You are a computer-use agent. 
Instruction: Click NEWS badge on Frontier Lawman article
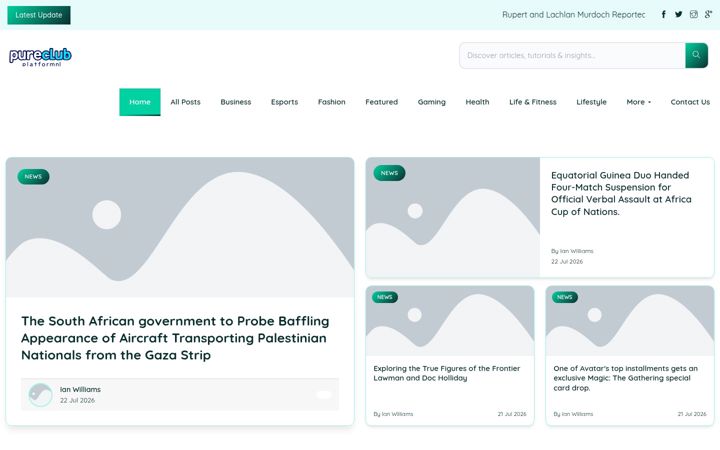(x=385, y=297)
